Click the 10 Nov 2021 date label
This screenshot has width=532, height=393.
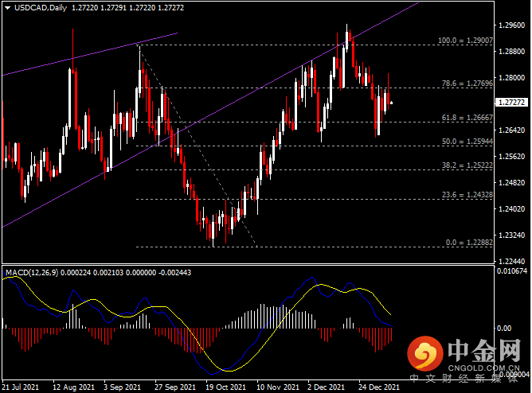click(x=278, y=387)
